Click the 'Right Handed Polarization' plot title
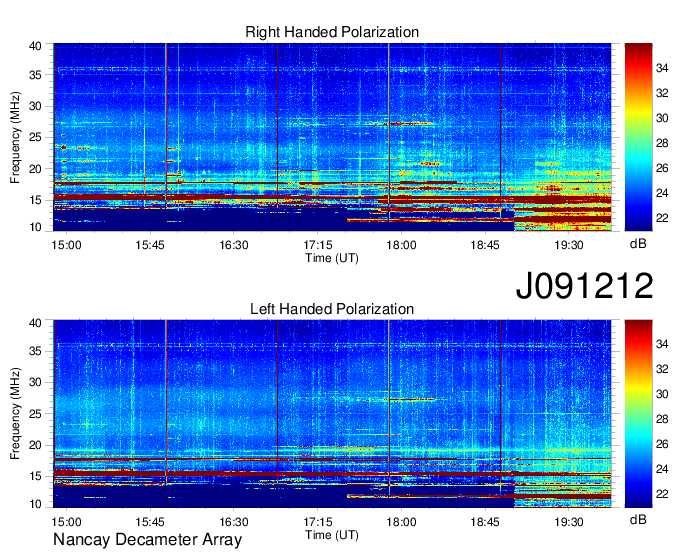 tap(332, 32)
